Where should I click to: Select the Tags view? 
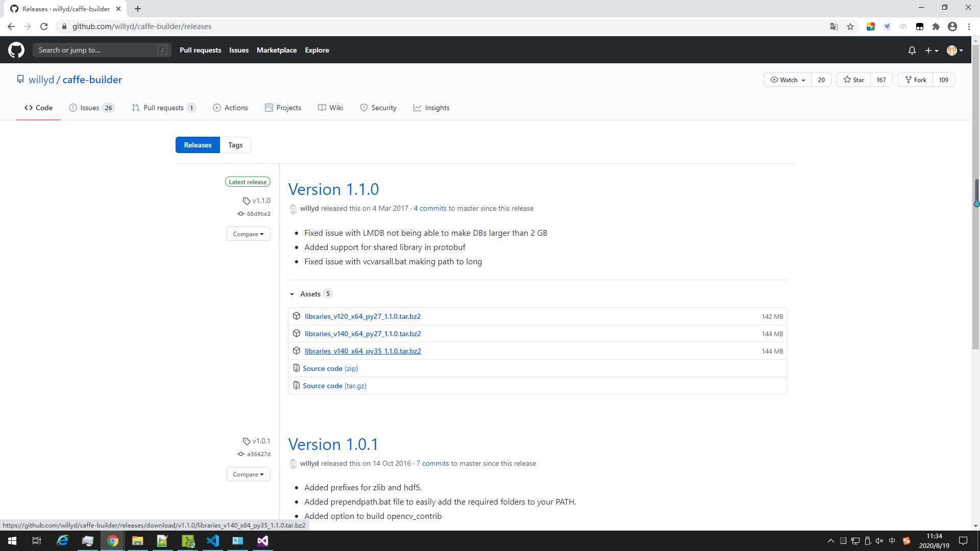pos(235,145)
